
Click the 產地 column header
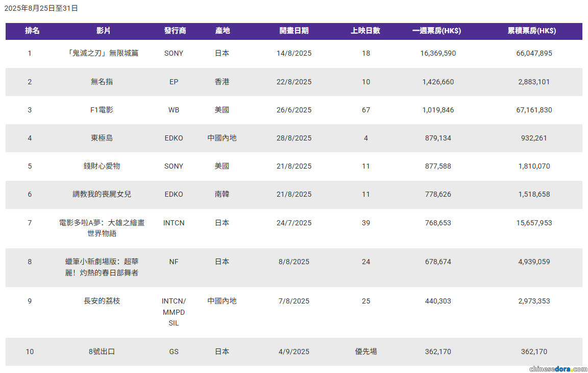[223, 31]
